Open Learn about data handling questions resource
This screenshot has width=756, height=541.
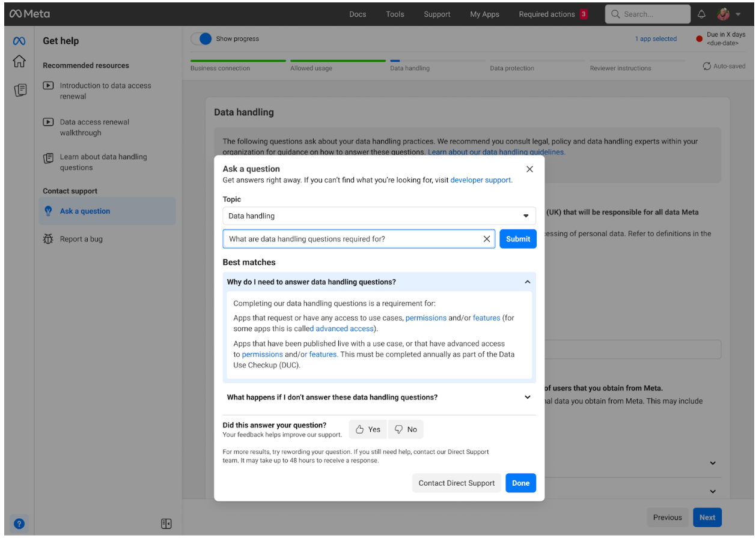pos(103,162)
